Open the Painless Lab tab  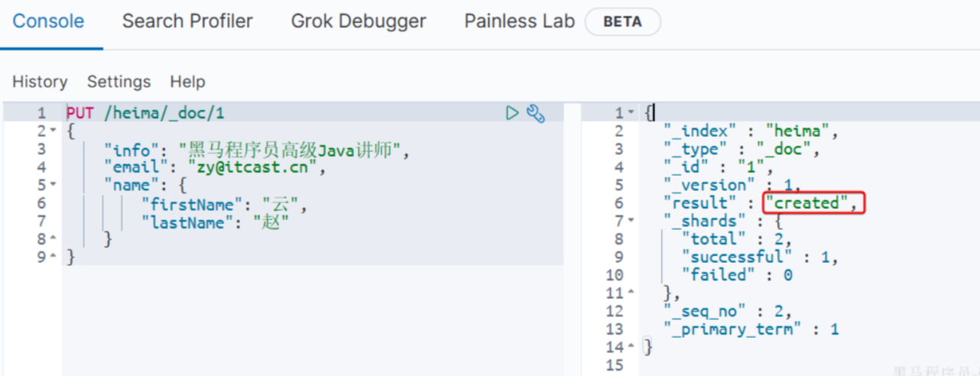519,21
